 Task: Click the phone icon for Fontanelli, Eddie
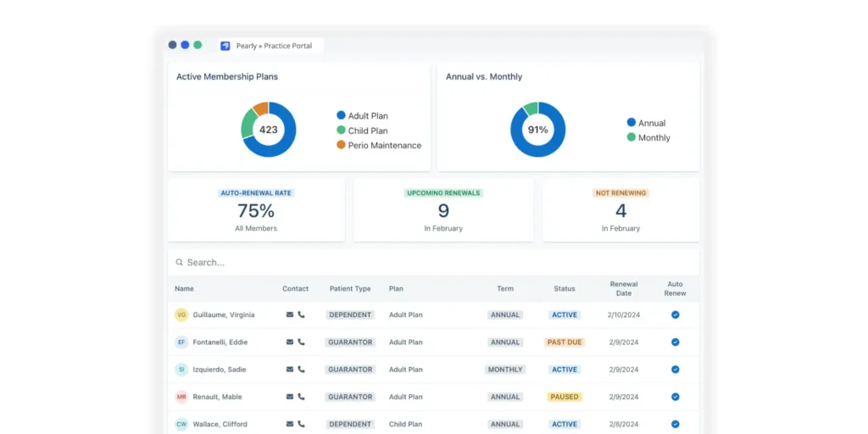click(301, 342)
